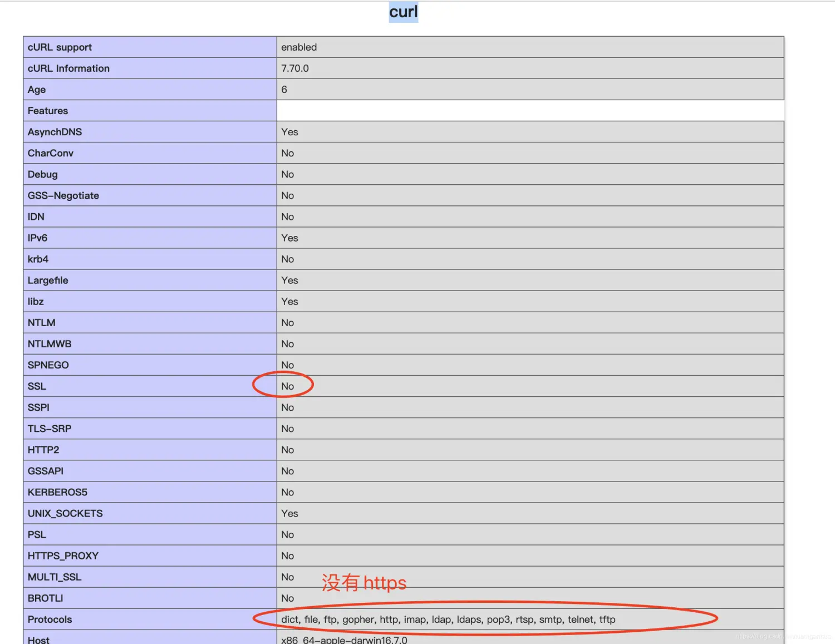The width and height of the screenshot is (835, 644).
Task: Select the circled "No" value for SSL
Action: click(287, 386)
